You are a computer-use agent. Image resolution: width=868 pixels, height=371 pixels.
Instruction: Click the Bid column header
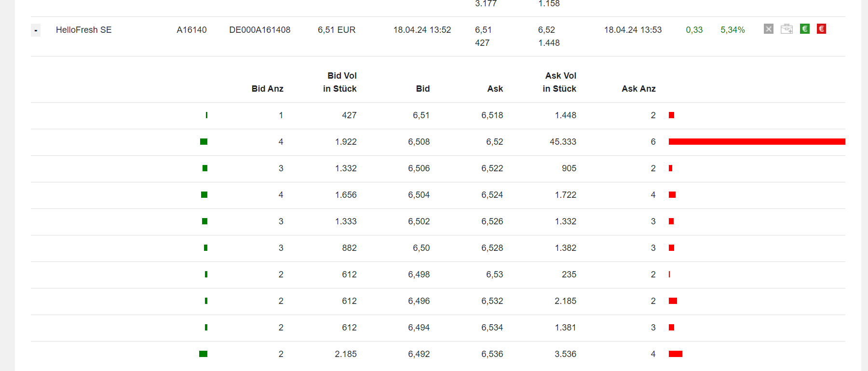[422, 89]
